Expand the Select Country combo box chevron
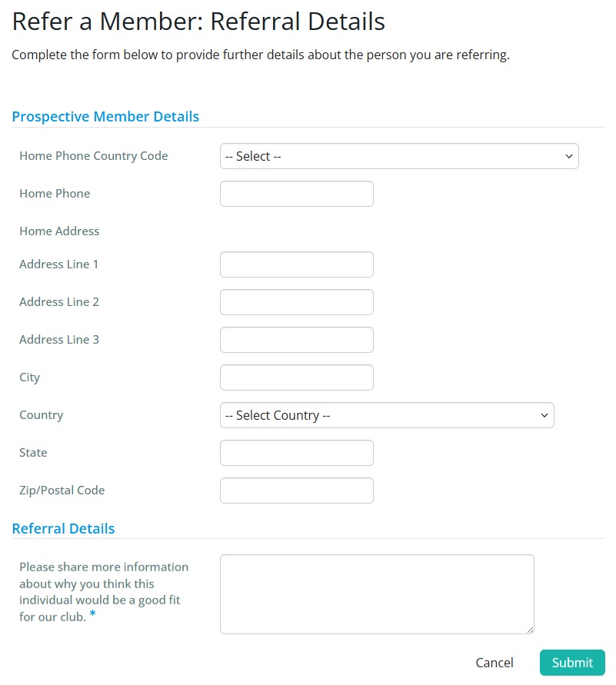 pos(545,415)
